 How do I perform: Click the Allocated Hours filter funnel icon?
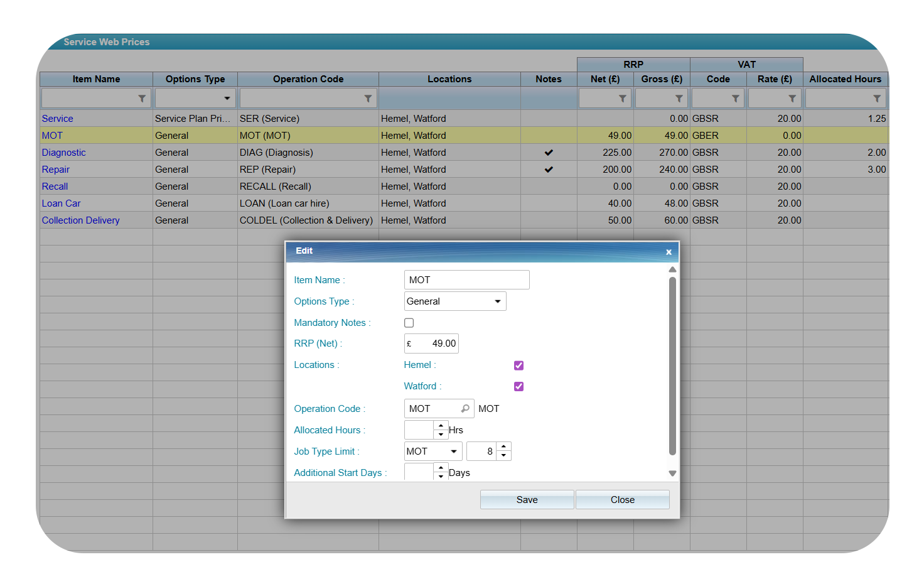[x=877, y=99]
